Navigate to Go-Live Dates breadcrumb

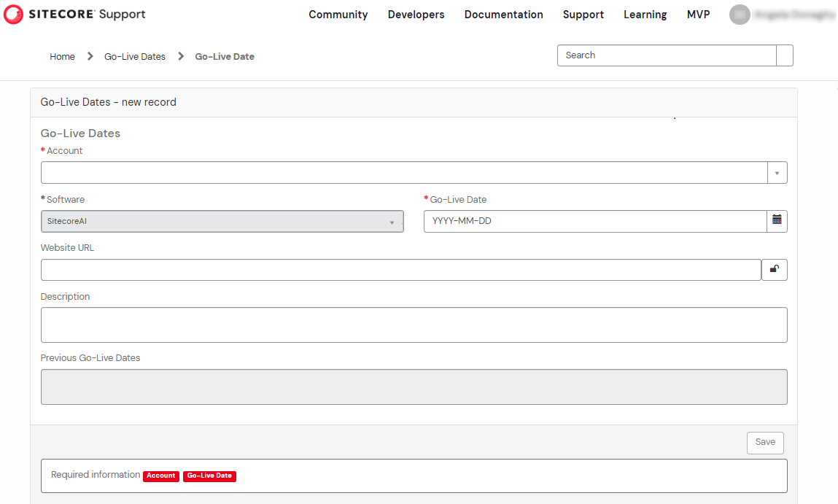(135, 57)
